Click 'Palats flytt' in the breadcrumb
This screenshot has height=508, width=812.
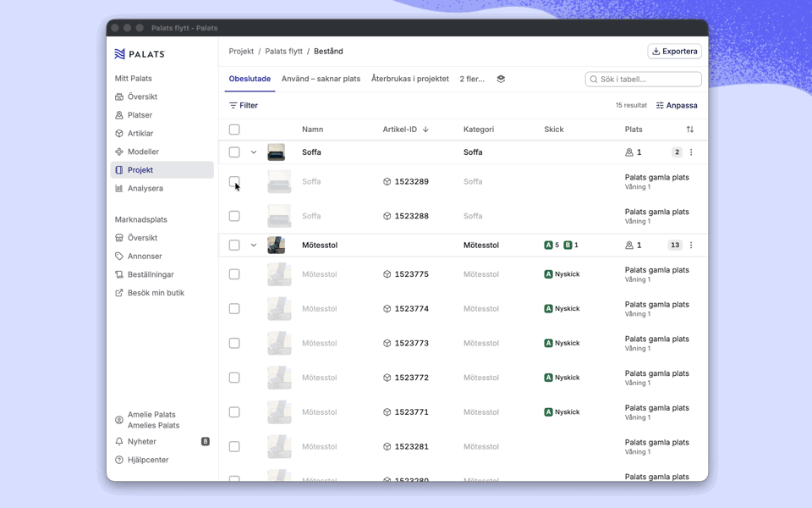click(284, 52)
